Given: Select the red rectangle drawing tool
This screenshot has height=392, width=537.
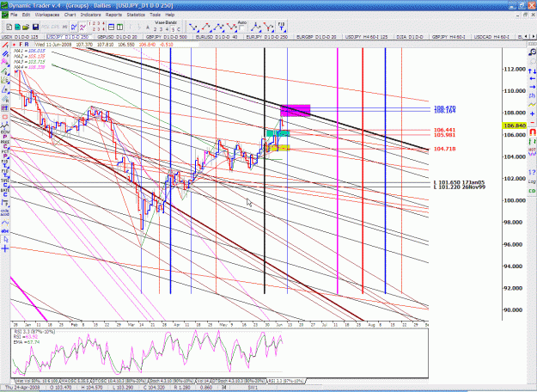Looking at the screenshot, I should (x=5, y=117).
